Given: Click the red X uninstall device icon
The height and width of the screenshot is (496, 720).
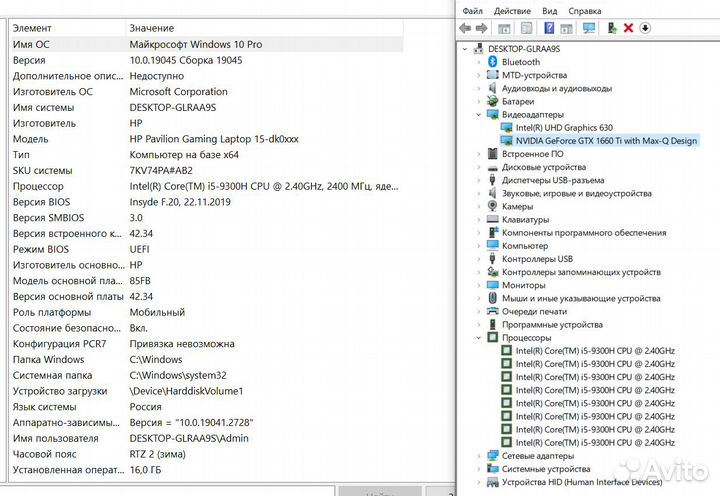Looking at the screenshot, I should pyautogui.click(x=628, y=28).
